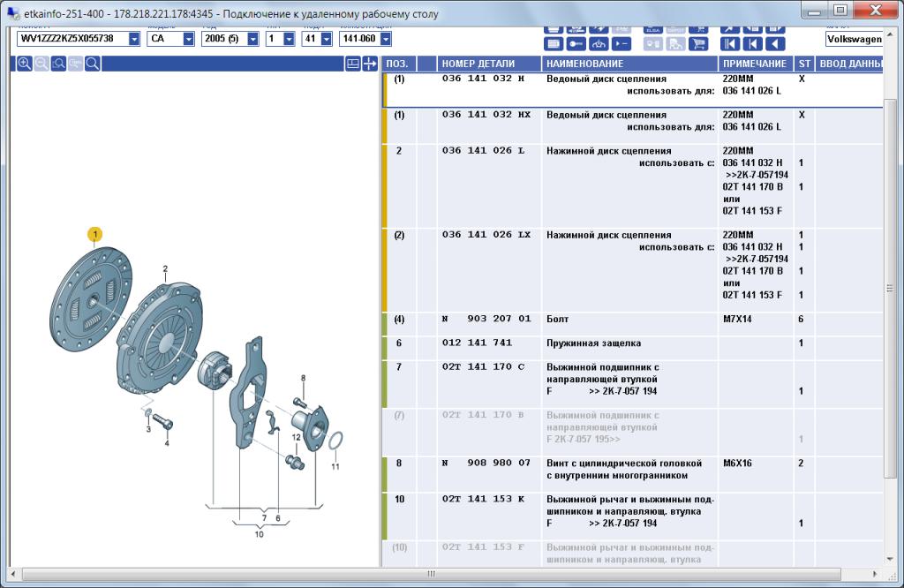The image size is (904, 588).
Task: Select part number 036 141 026 LX
Action: (486, 235)
